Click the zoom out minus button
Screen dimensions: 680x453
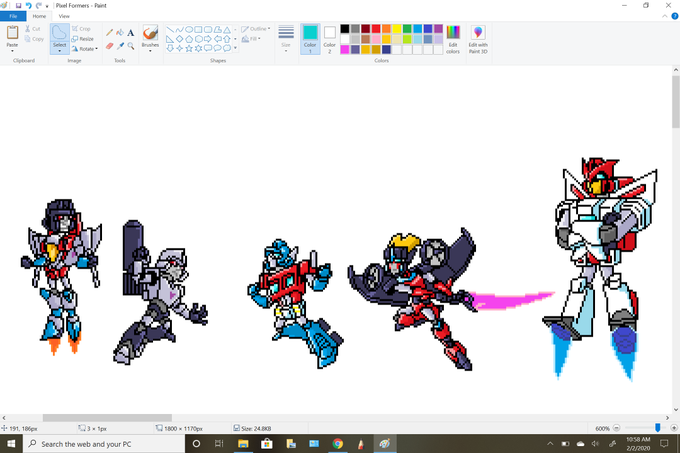tap(616, 428)
